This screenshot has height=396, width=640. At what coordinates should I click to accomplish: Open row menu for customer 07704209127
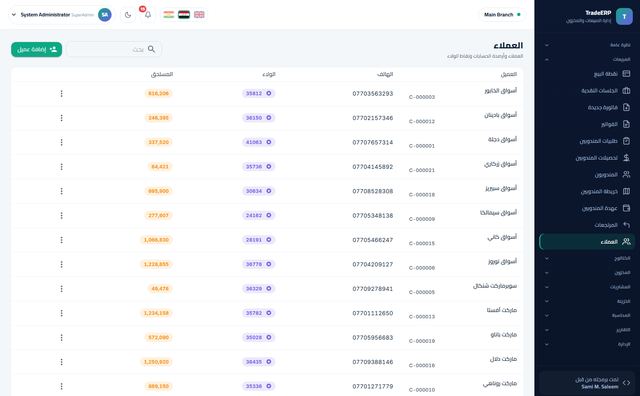coord(62,264)
